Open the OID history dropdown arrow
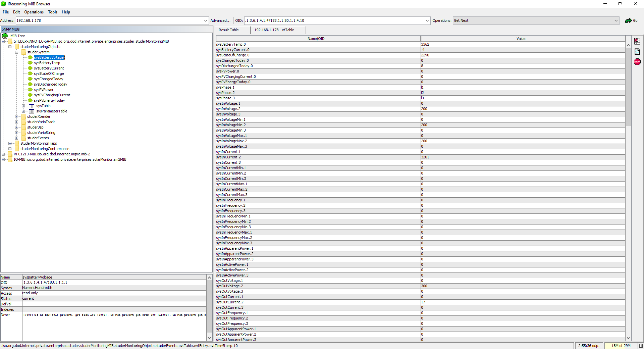Viewport: 644px width, 349px height. coord(427,21)
